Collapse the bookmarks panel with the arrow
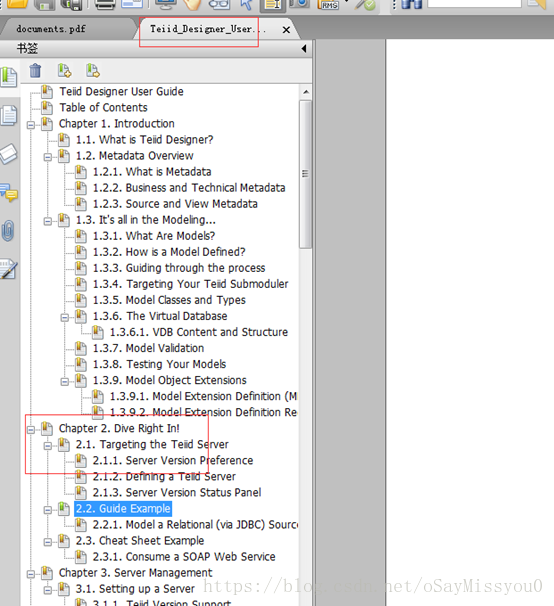The height and width of the screenshot is (606, 554). point(304,49)
